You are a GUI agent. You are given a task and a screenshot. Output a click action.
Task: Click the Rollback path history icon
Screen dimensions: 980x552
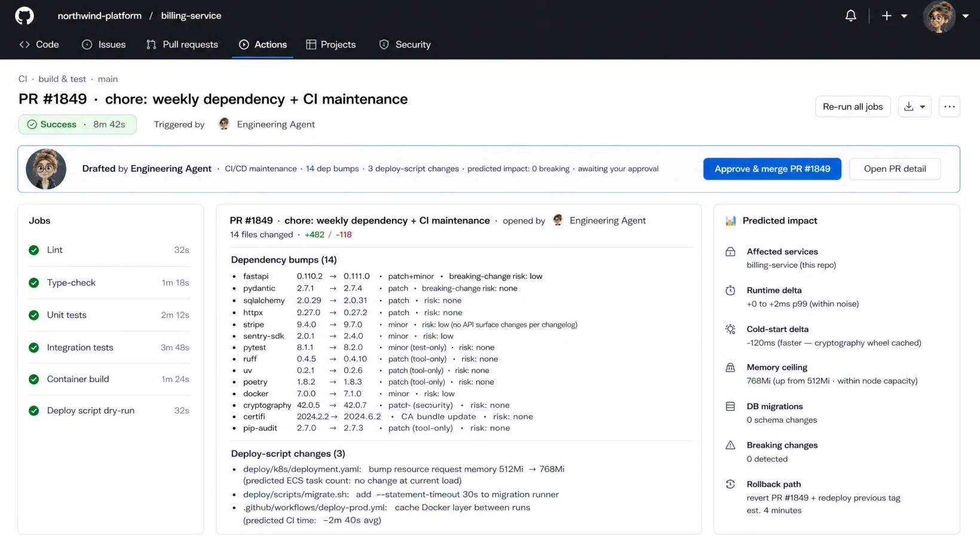[x=730, y=484]
